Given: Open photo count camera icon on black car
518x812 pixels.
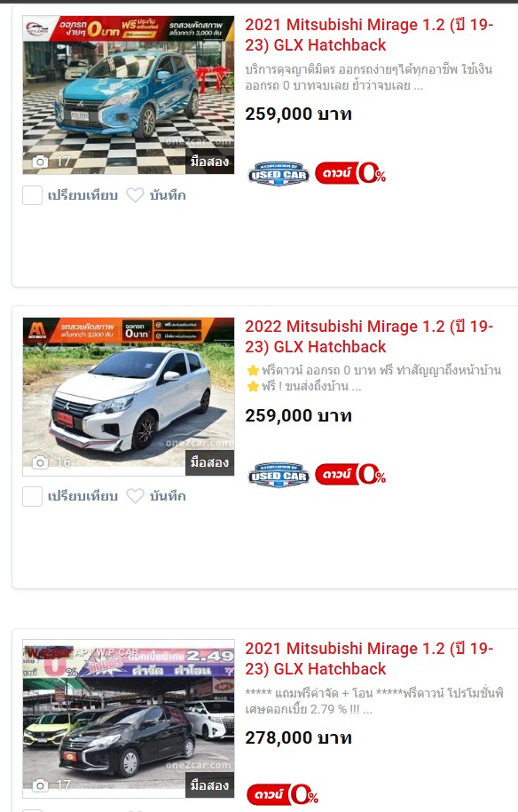Looking at the screenshot, I should (40, 785).
